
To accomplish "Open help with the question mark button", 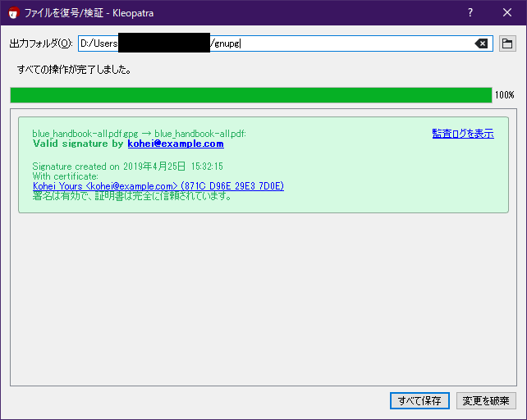I will pyautogui.click(x=470, y=13).
